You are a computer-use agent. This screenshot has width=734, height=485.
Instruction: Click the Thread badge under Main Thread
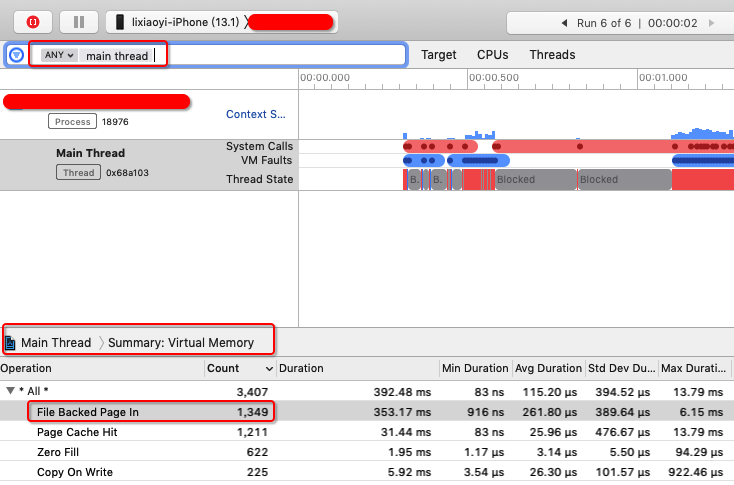pyautogui.click(x=77, y=172)
